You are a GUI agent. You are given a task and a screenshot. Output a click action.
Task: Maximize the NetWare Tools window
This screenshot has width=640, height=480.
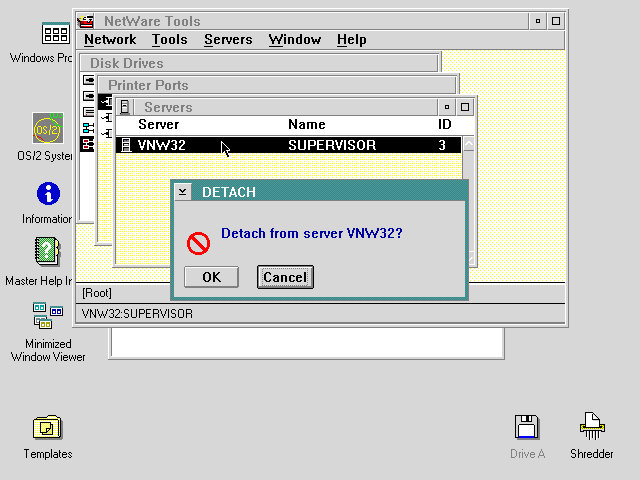[x=556, y=21]
